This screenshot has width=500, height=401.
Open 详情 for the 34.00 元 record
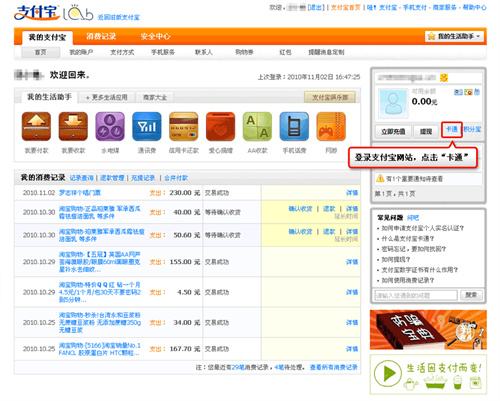[x=352, y=323]
